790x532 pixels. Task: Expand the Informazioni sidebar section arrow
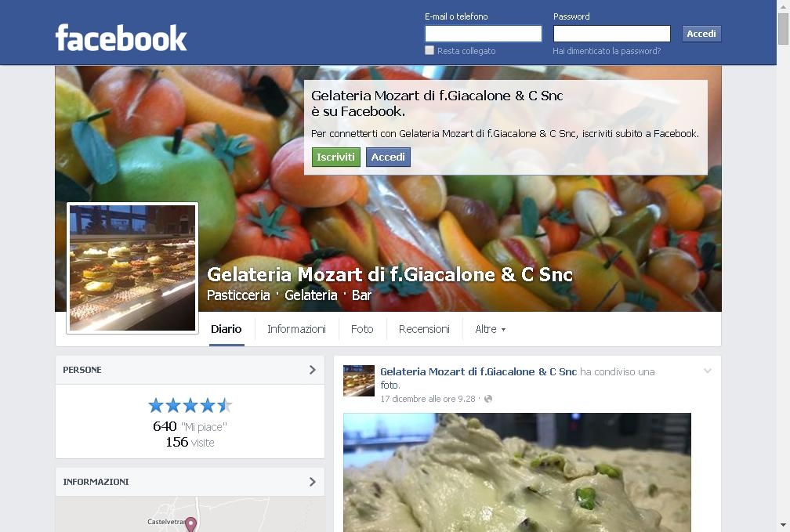click(x=313, y=482)
